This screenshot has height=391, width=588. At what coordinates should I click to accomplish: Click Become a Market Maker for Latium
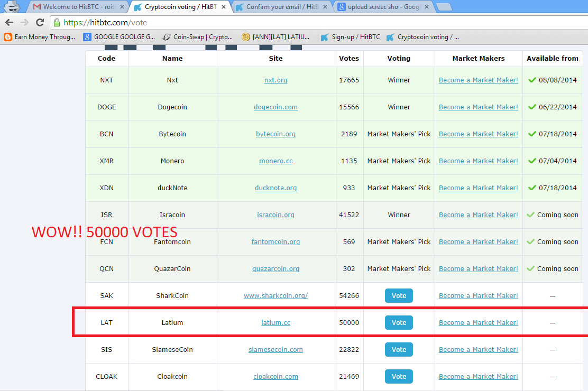[x=479, y=323]
